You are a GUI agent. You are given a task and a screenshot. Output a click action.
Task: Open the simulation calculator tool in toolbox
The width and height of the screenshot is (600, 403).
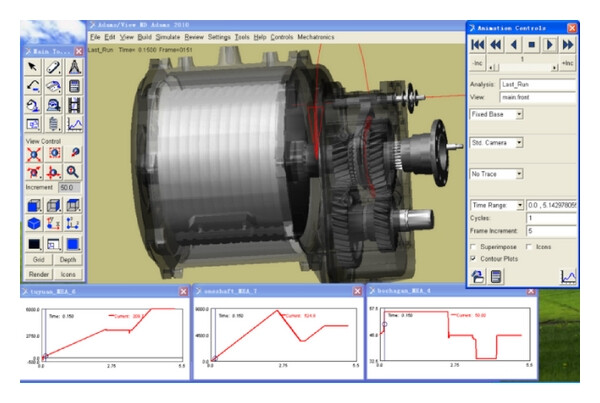pos(74,86)
